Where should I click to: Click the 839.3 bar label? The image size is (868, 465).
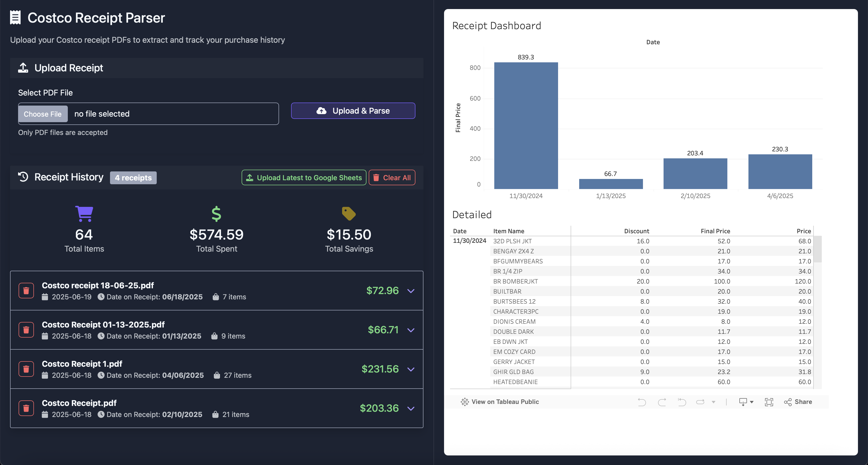[526, 57]
